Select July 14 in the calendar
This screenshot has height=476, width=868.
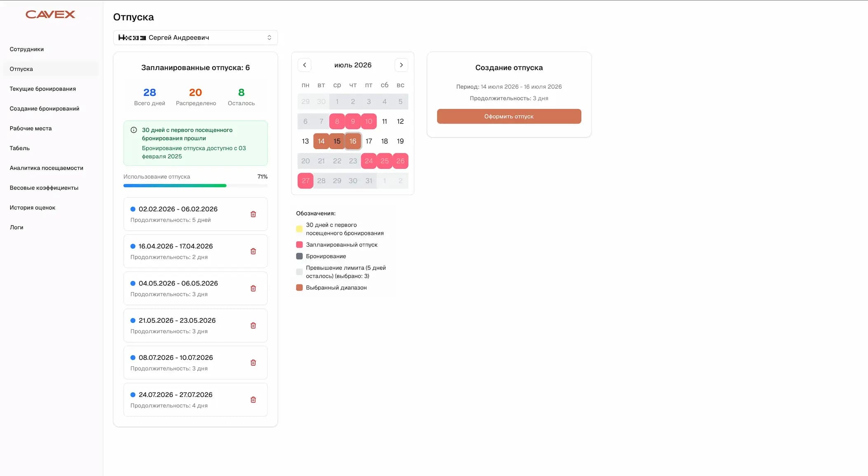pyautogui.click(x=321, y=141)
